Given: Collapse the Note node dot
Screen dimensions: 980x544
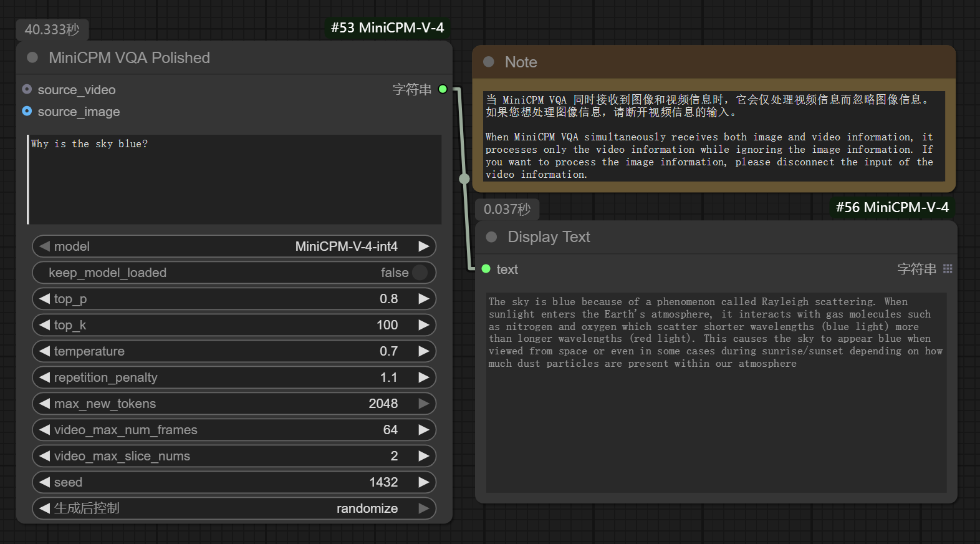Looking at the screenshot, I should pyautogui.click(x=489, y=62).
